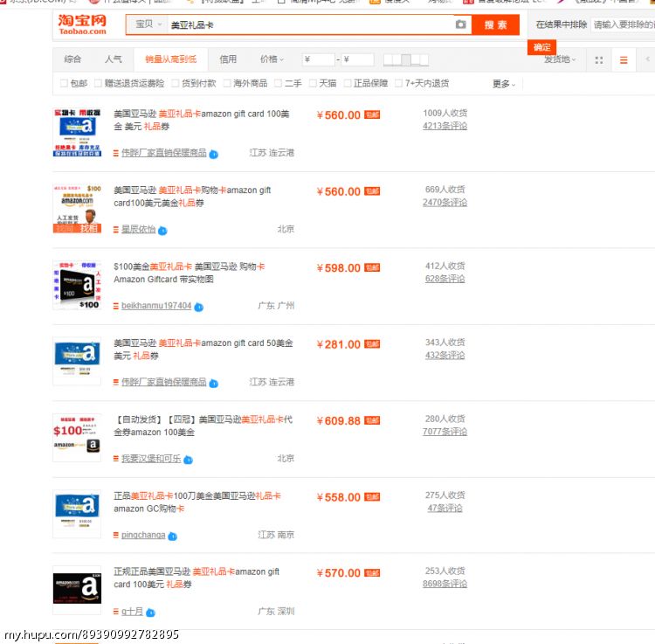The image size is (655, 644).
Task: Focus the main search input field
Action: click(311, 24)
